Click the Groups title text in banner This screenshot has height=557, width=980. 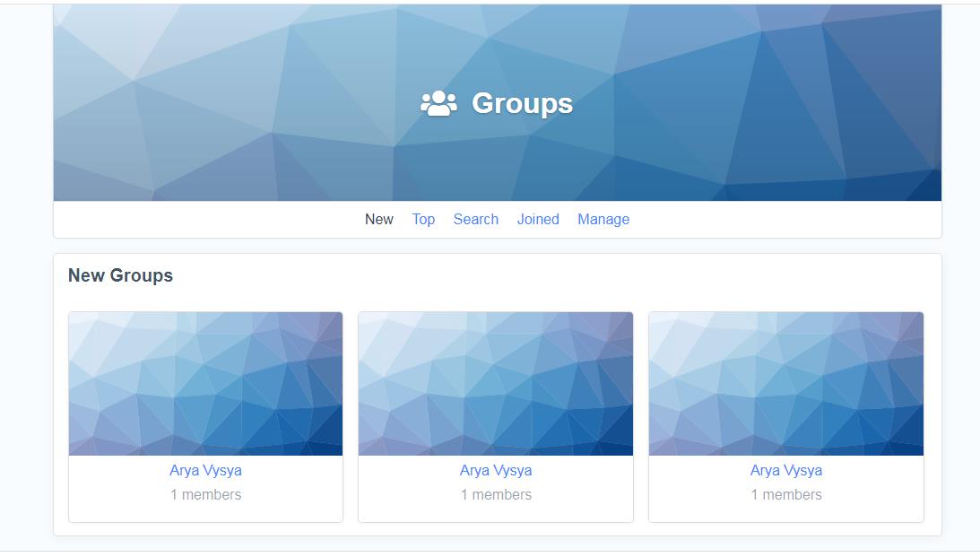[x=522, y=104]
